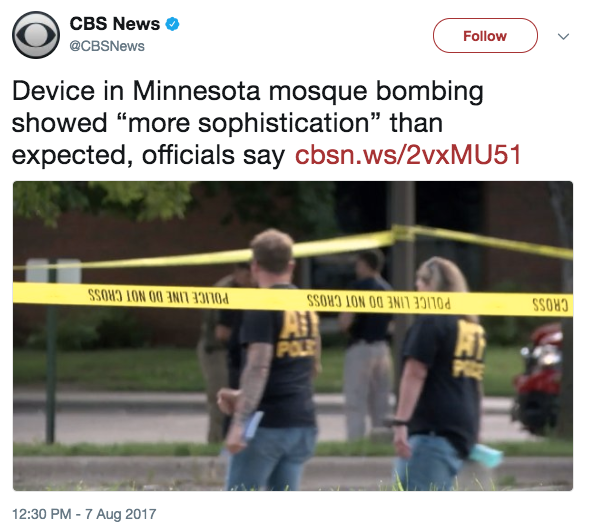Image resolution: width=590 pixels, height=529 pixels.
Task: Follow the CBS News account
Action: click(x=485, y=36)
